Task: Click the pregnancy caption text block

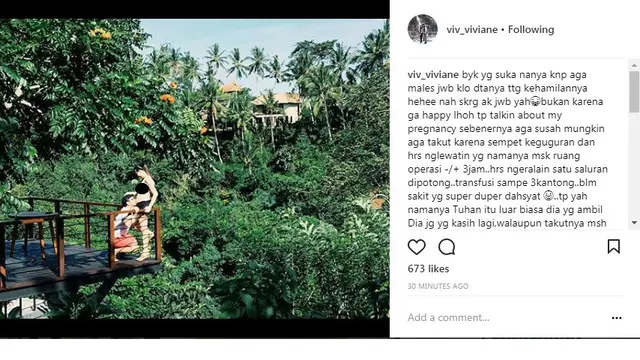Action: 508,149
